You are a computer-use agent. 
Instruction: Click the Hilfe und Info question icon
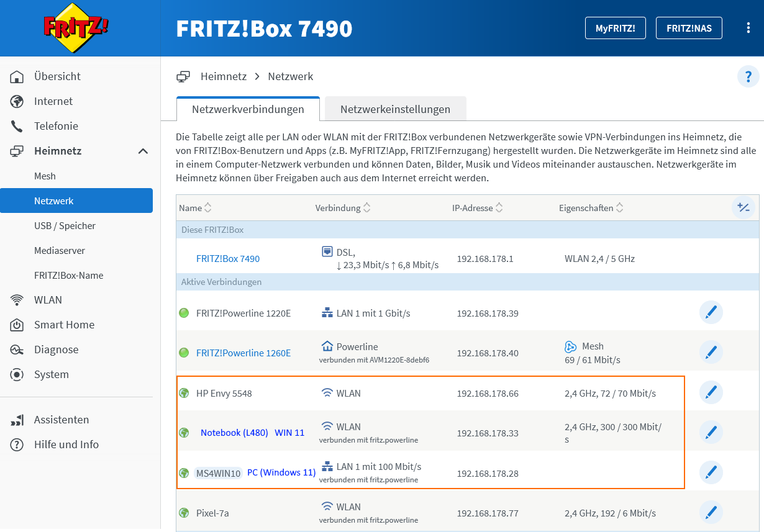tap(17, 444)
